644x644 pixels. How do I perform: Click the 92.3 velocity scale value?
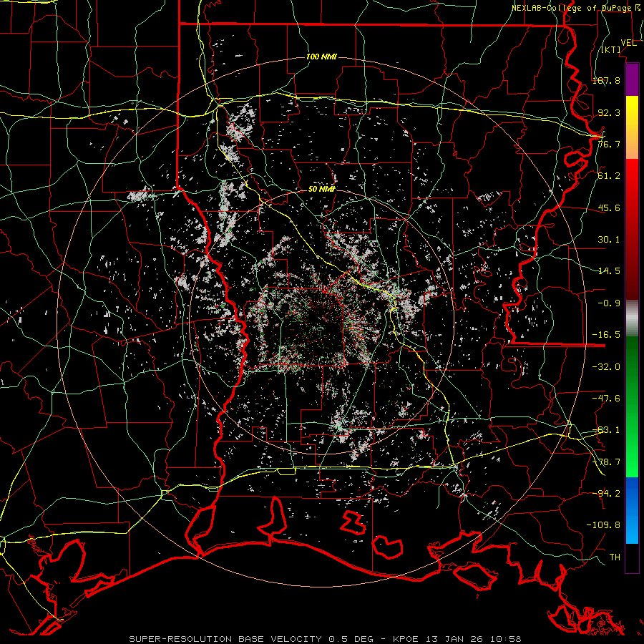point(609,112)
